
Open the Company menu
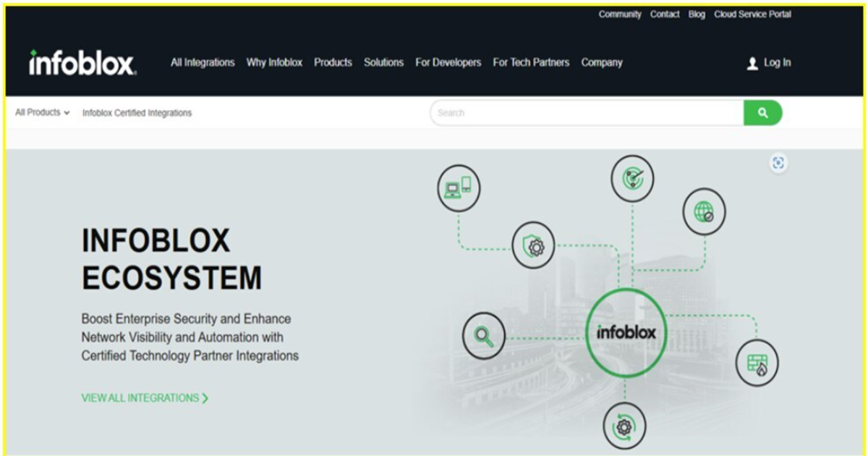click(x=602, y=63)
